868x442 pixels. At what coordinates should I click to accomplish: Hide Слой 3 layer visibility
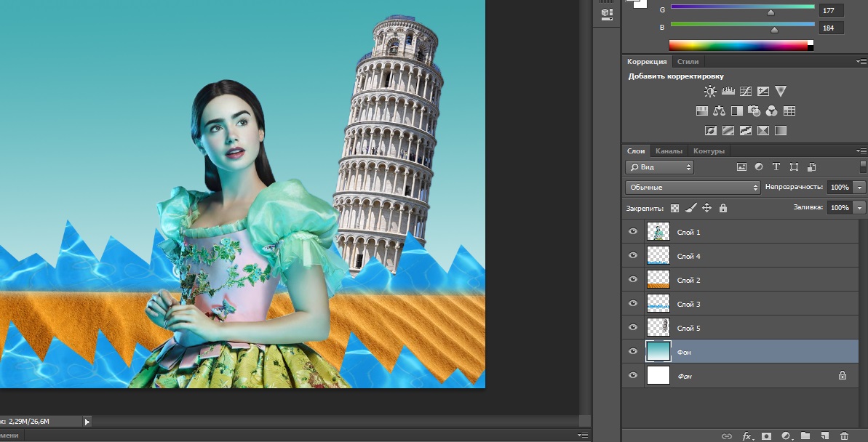(x=633, y=304)
